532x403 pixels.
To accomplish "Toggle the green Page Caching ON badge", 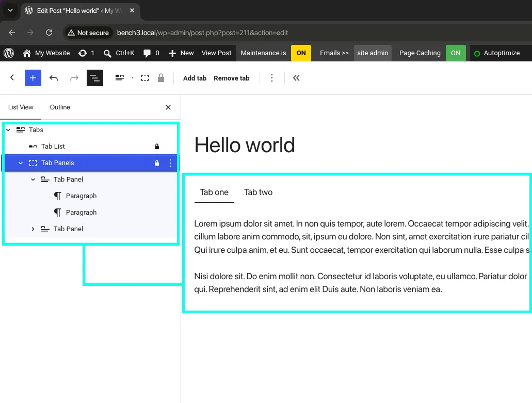I will pyautogui.click(x=456, y=53).
